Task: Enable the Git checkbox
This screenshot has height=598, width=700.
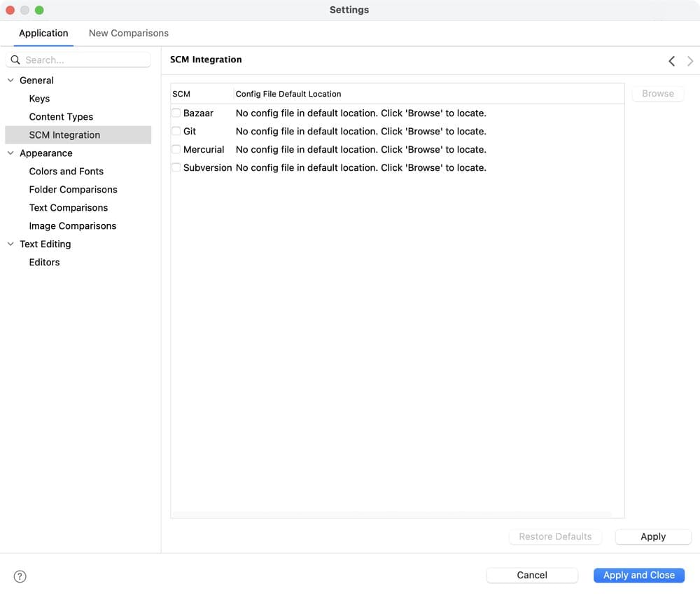Action: pyautogui.click(x=176, y=131)
